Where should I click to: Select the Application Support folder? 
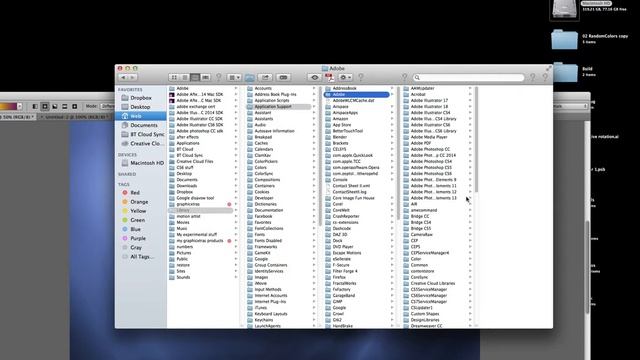279,107
